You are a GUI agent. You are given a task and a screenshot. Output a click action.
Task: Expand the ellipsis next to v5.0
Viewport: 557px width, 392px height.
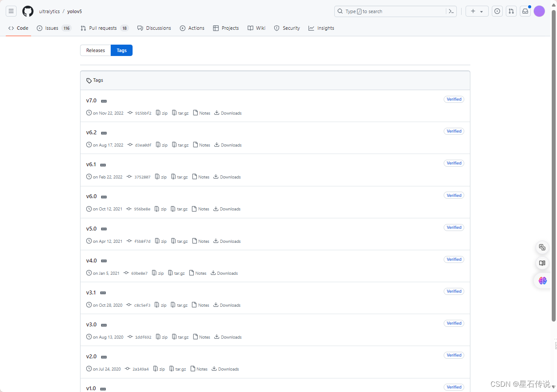(x=104, y=229)
